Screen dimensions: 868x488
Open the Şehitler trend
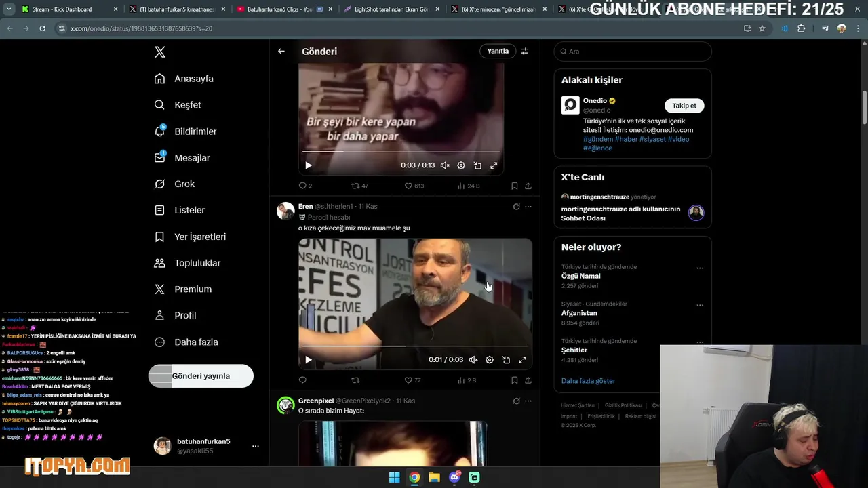tap(574, 350)
